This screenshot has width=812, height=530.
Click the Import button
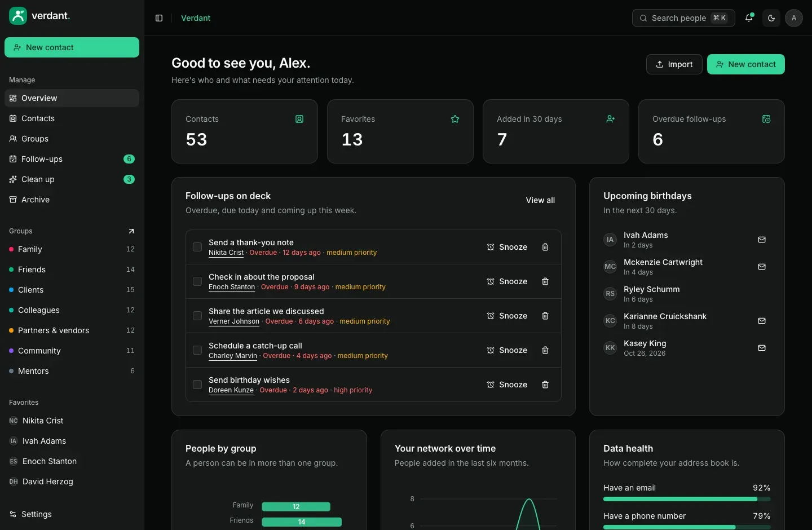point(674,64)
